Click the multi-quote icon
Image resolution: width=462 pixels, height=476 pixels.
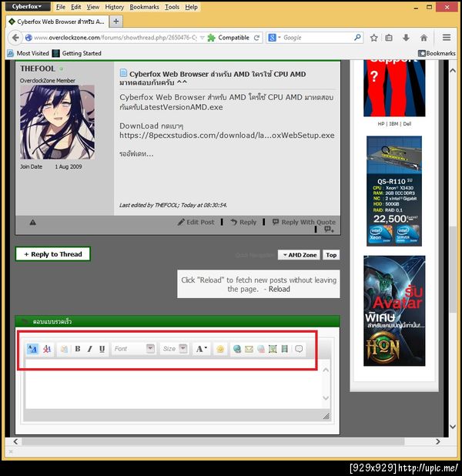[x=329, y=230]
